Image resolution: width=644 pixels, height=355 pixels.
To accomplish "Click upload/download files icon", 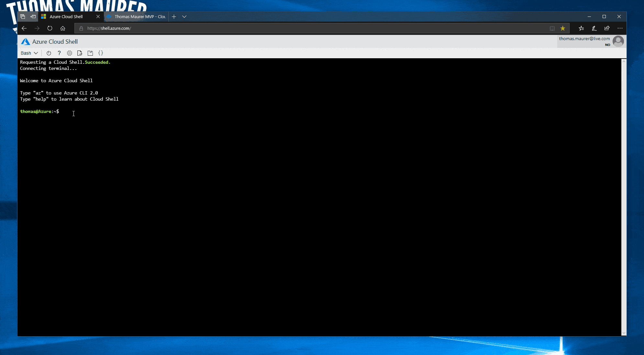I will pyautogui.click(x=80, y=53).
